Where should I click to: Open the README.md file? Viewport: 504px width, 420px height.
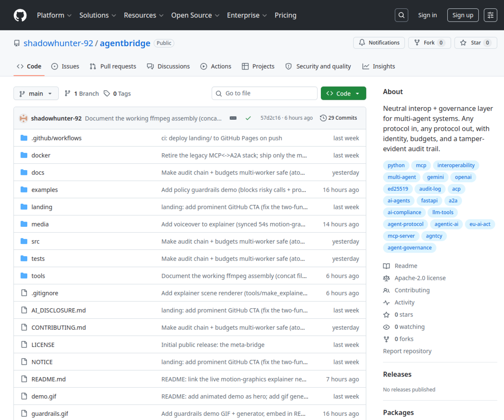coord(48,379)
